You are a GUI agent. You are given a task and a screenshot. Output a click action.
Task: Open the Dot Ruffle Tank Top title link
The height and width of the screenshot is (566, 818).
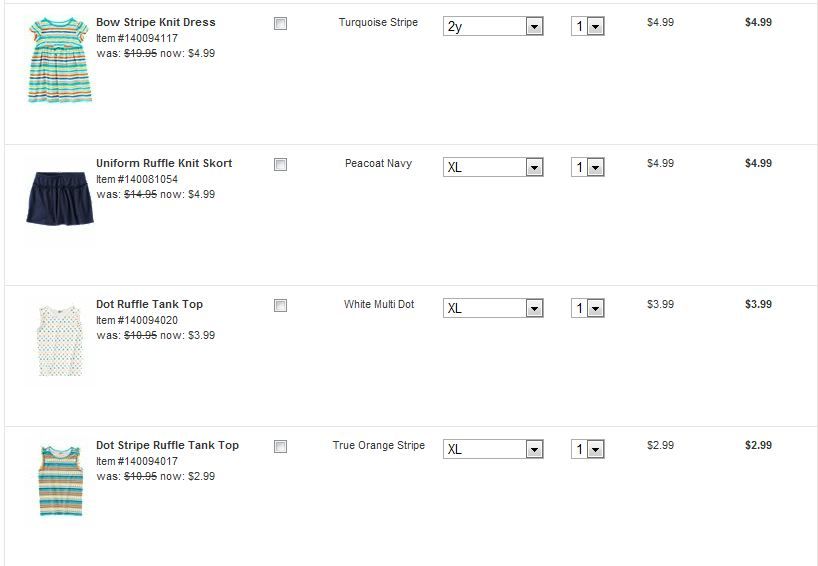[x=149, y=304]
